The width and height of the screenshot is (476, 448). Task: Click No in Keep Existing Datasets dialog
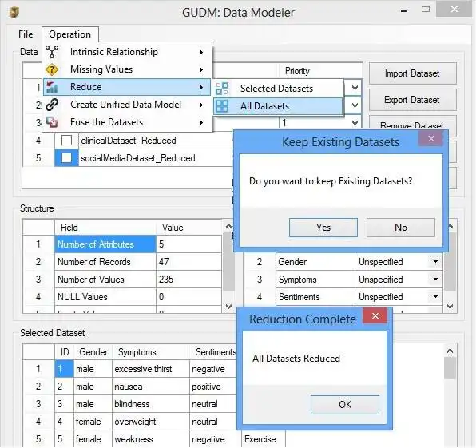tap(401, 228)
